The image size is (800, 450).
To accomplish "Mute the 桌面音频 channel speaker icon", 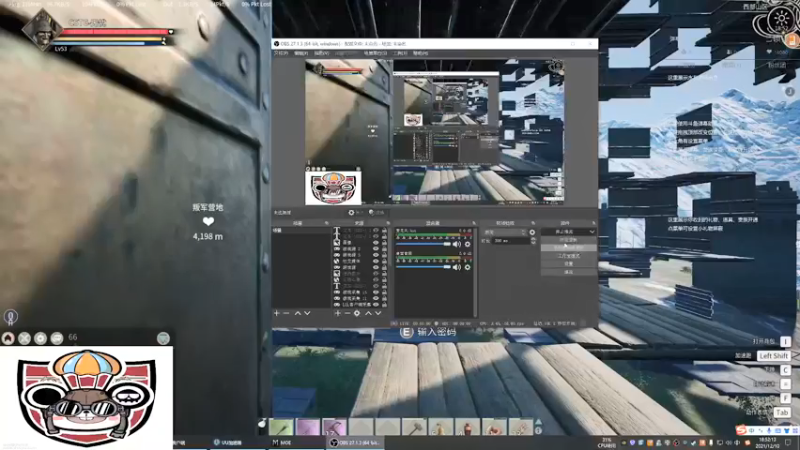I will click(x=457, y=267).
